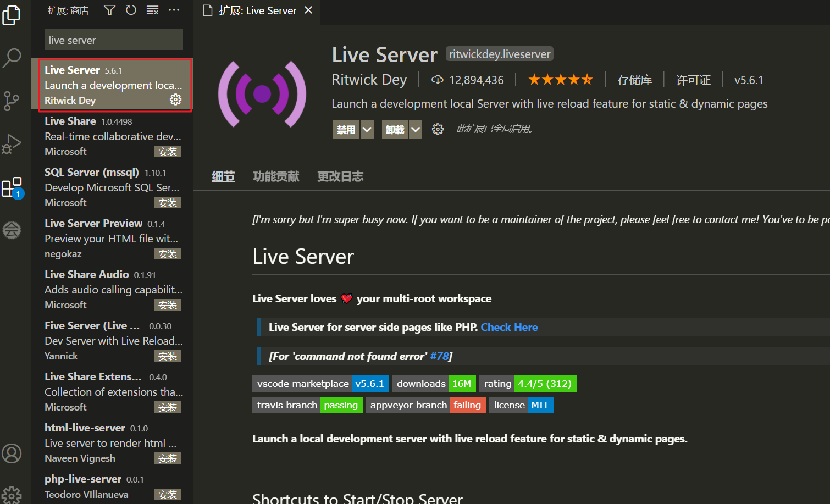Expand the uninstall (卸载) dropdown arrow

(x=416, y=130)
